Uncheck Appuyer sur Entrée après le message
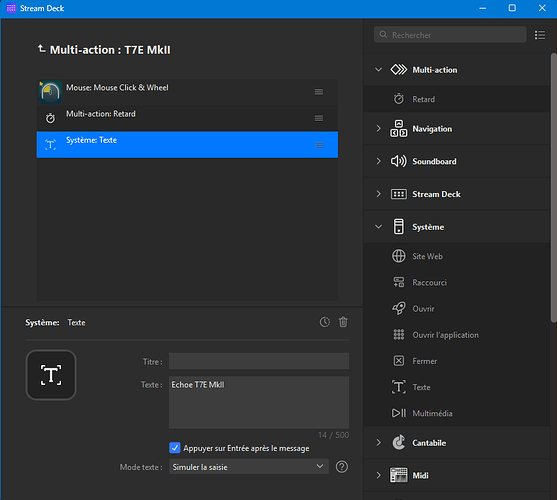This screenshot has height=500, width=557. tap(175, 448)
